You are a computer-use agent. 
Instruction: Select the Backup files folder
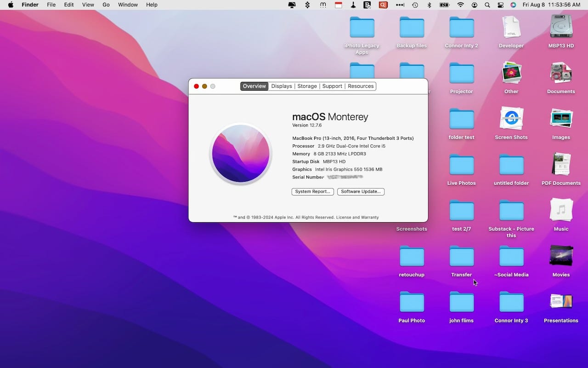(412, 27)
